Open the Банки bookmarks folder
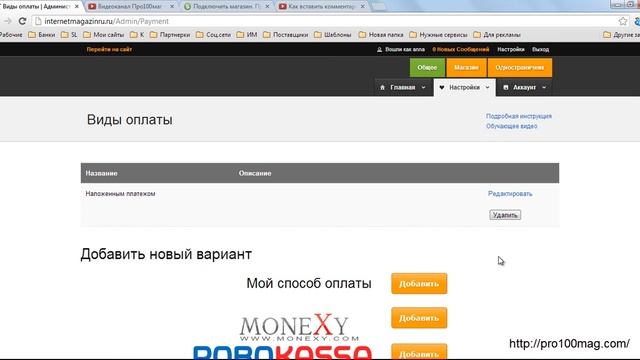The image size is (640, 360). 42,35
